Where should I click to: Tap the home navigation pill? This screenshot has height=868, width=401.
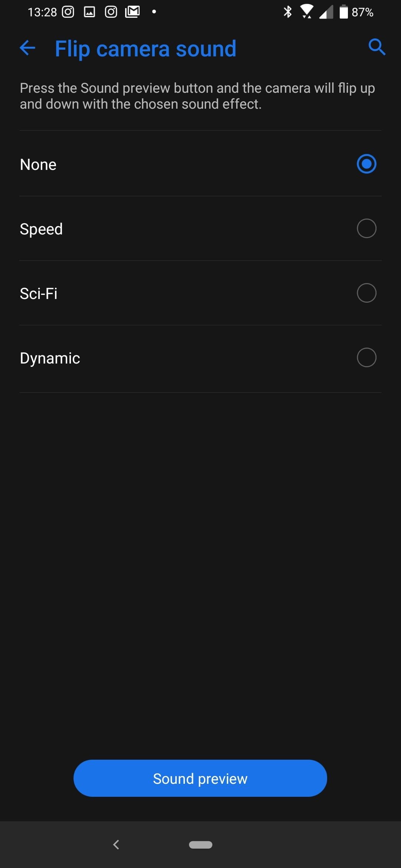(200, 845)
